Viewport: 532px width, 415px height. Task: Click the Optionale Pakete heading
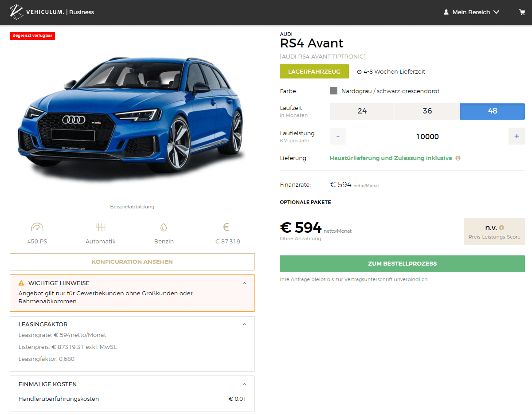pyautogui.click(x=305, y=202)
